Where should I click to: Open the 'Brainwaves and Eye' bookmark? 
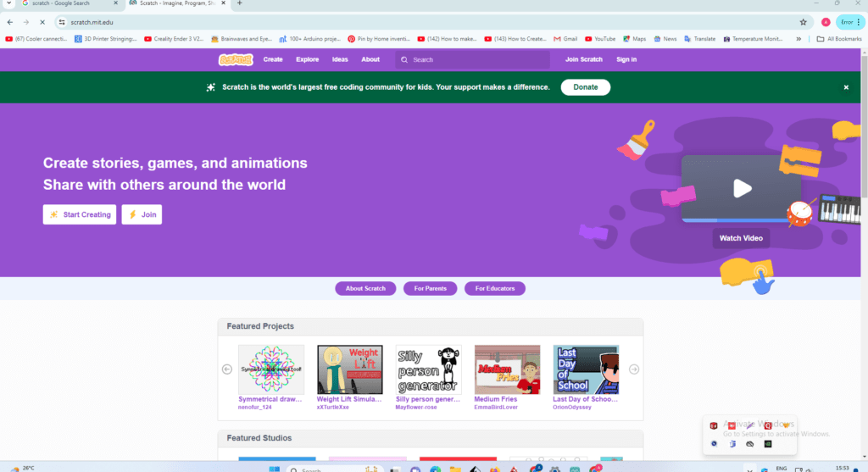pos(242,39)
